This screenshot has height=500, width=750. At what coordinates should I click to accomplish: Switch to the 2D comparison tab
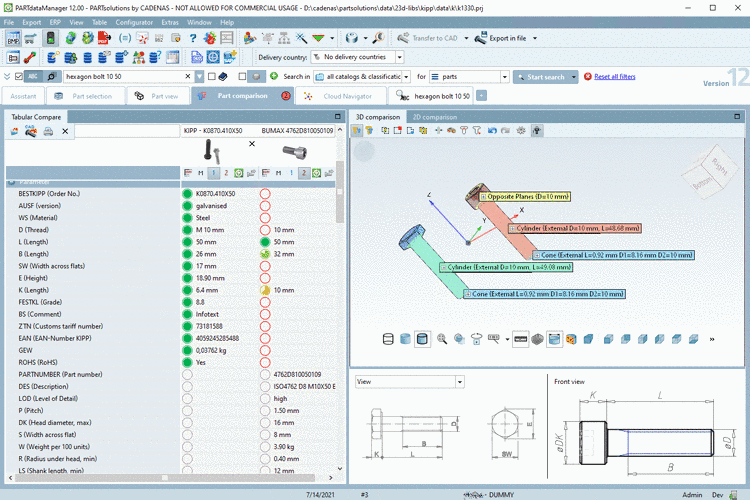coord(434,117)
